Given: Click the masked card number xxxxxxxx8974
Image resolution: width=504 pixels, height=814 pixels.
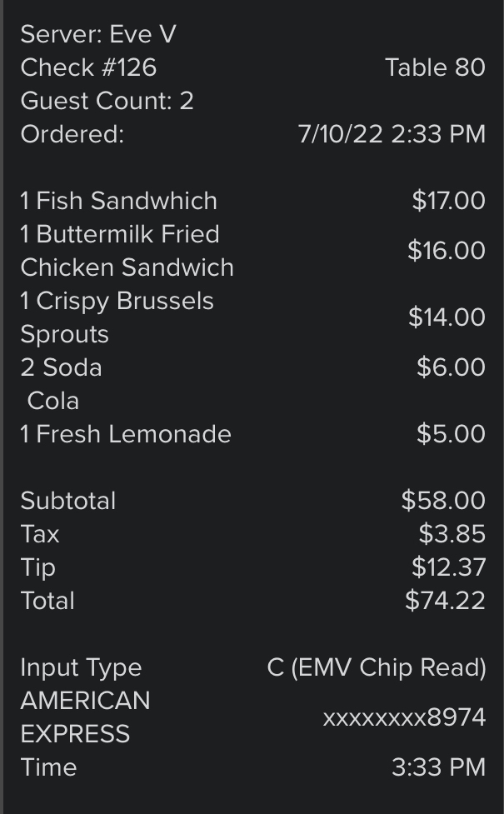Looking at the screenshot, I should coord(404,717).
